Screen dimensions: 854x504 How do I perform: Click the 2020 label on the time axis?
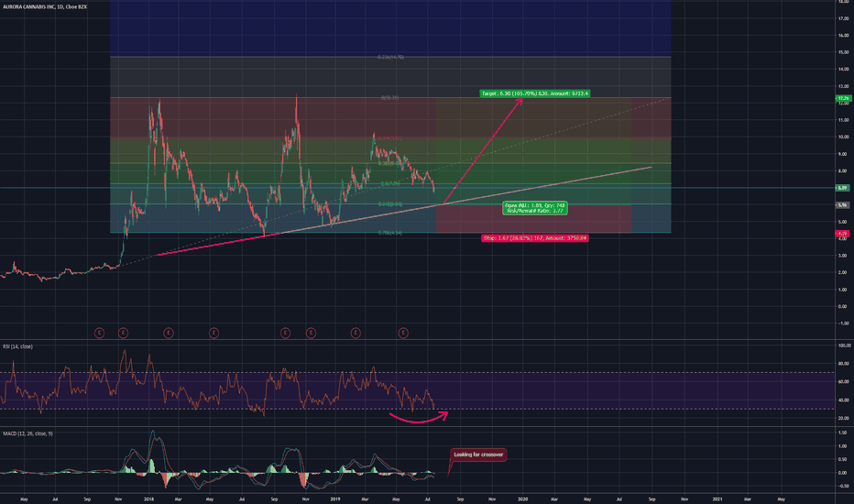pos(523,499)
